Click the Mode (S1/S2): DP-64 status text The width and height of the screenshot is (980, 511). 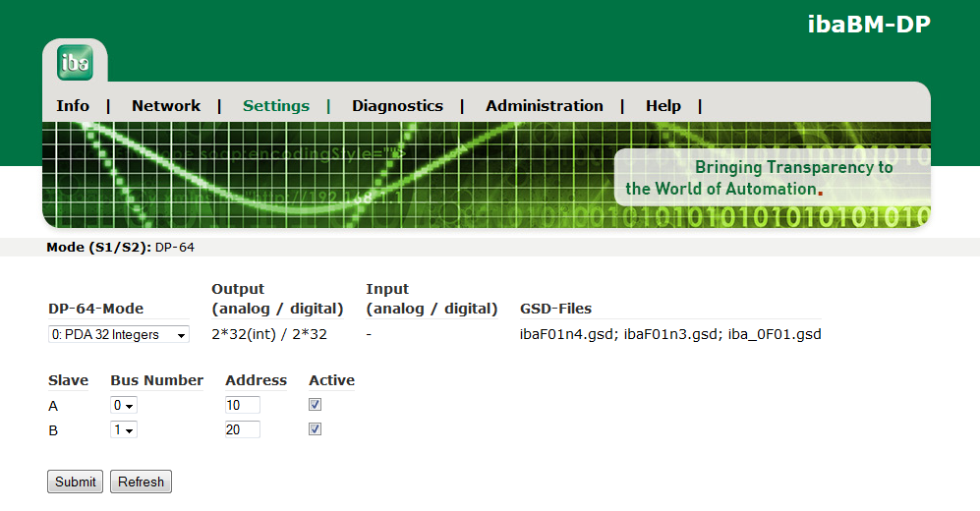click(120, 248)
